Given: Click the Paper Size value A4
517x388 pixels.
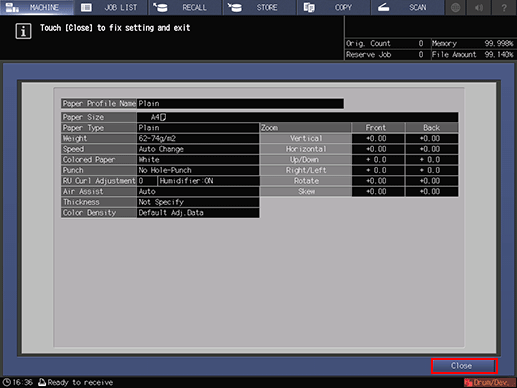Looking at the screenshot, I should pyautogui.click(x=297, y=117).
